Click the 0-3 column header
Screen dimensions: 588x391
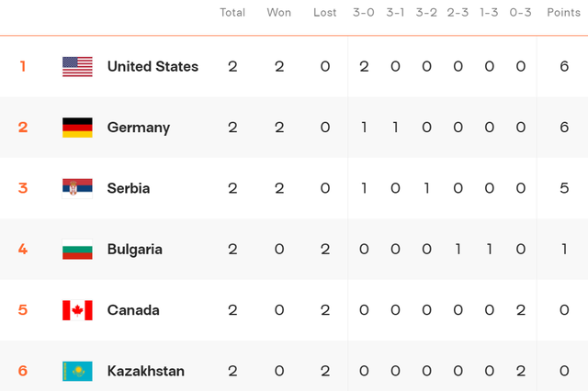(521, 13)
